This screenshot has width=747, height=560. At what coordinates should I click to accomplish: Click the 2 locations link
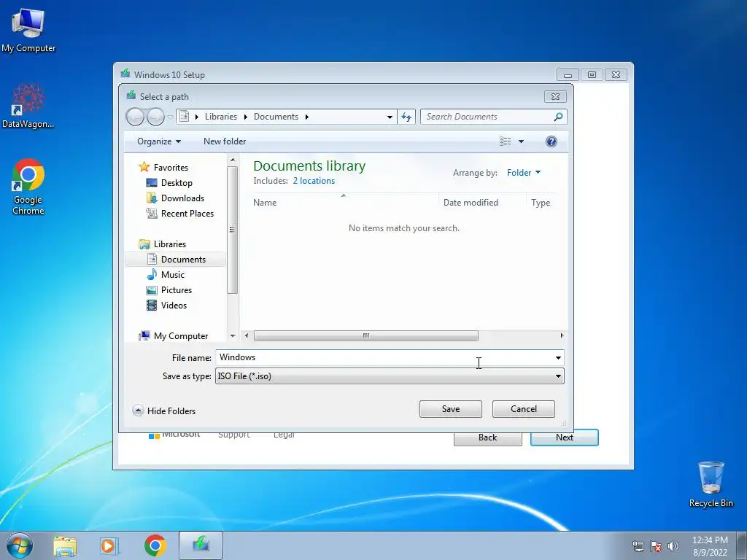(x=314, y=181)
